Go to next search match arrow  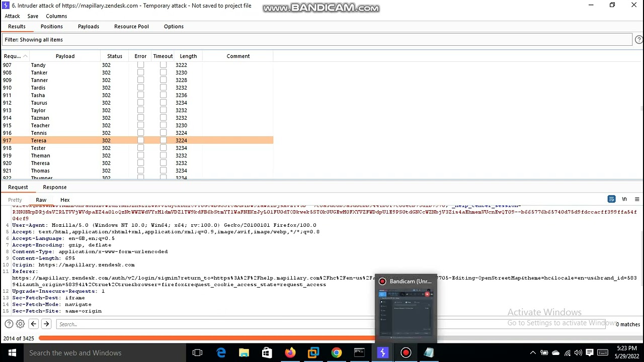46,324
